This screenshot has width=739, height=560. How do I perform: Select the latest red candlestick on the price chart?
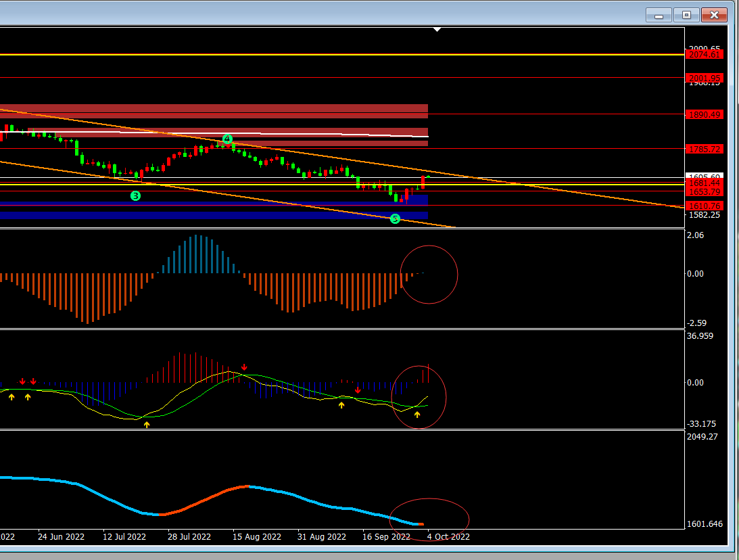click(x=423, y=182)
